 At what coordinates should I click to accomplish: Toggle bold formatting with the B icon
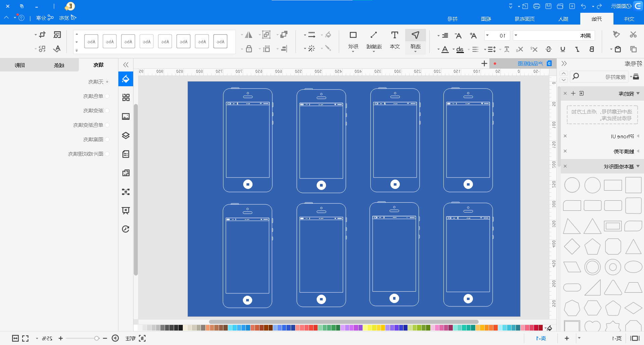[592, 49]
